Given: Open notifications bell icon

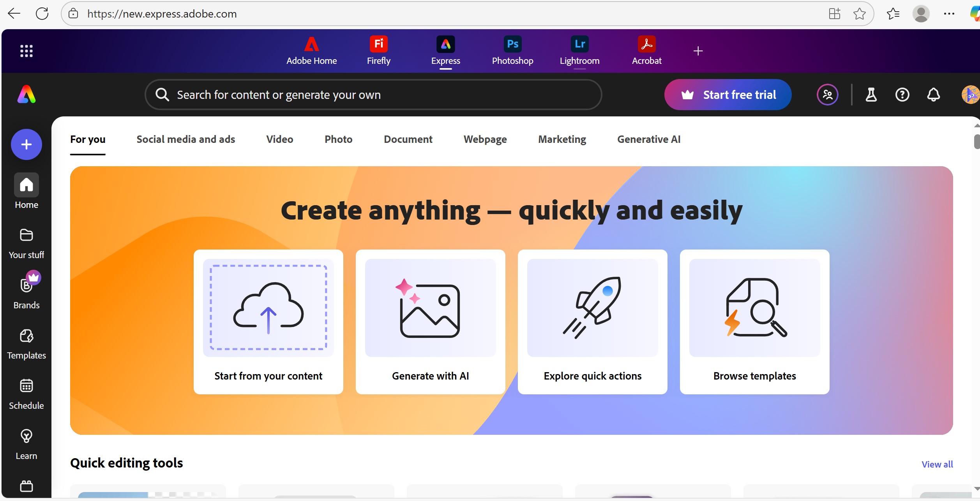Looking at the screenshot, I should tap(933, 95).
